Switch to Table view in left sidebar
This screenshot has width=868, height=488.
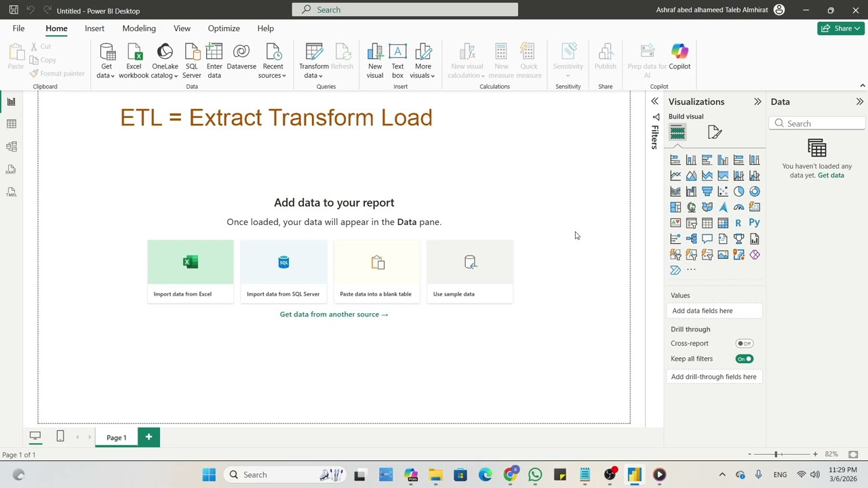12,124
